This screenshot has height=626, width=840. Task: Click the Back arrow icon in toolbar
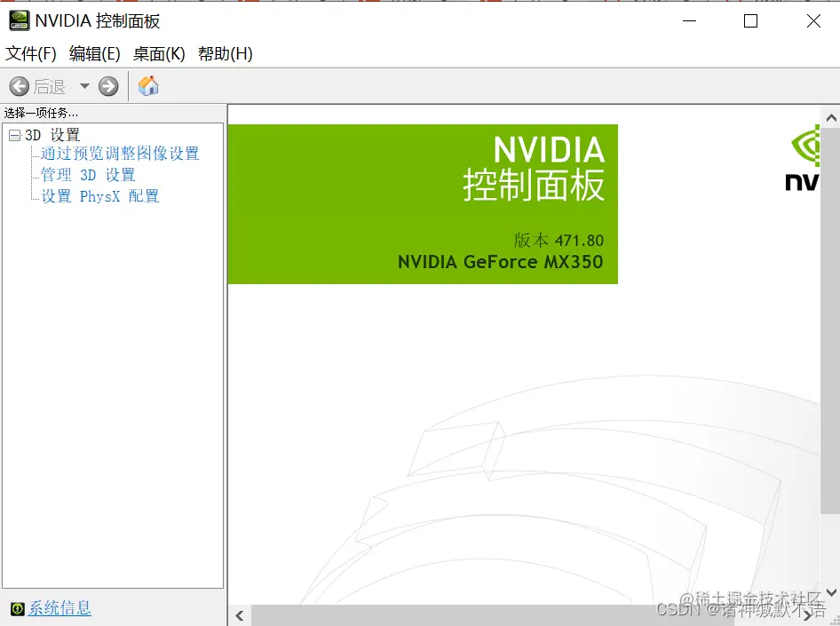click(20, 86)
